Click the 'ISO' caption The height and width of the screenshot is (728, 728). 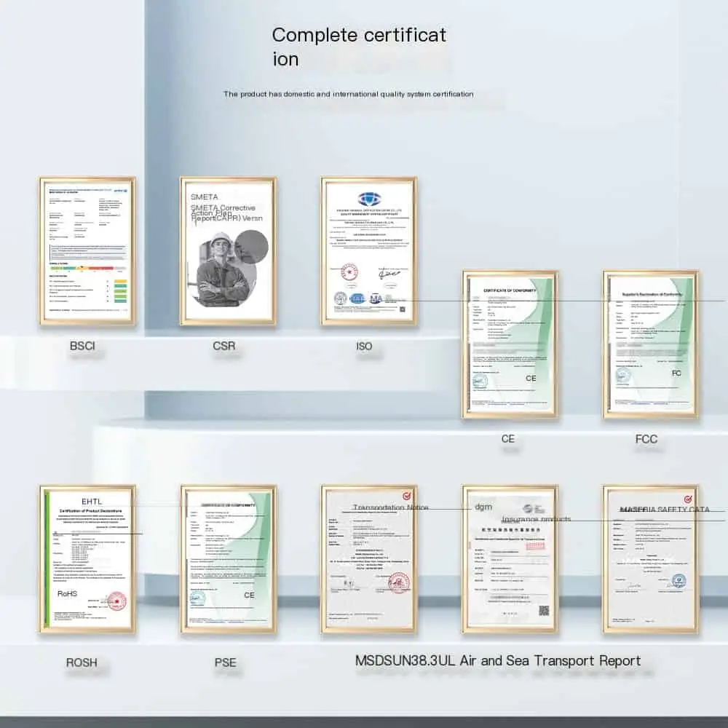click(x=364, y=347)
